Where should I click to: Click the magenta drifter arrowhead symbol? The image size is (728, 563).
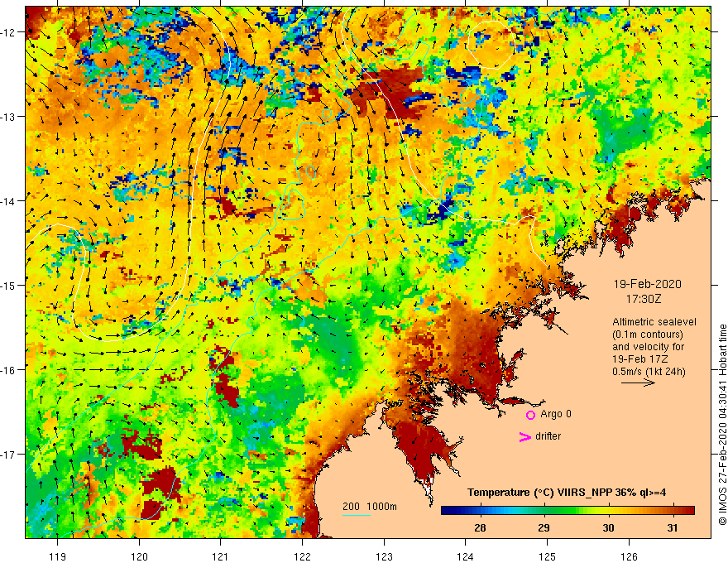[525, 436]
